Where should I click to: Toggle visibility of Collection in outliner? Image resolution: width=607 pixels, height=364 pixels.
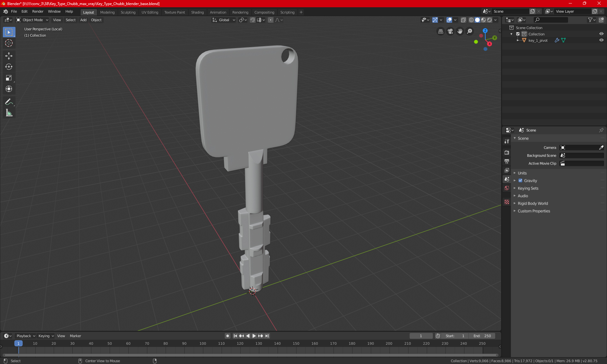602,34
